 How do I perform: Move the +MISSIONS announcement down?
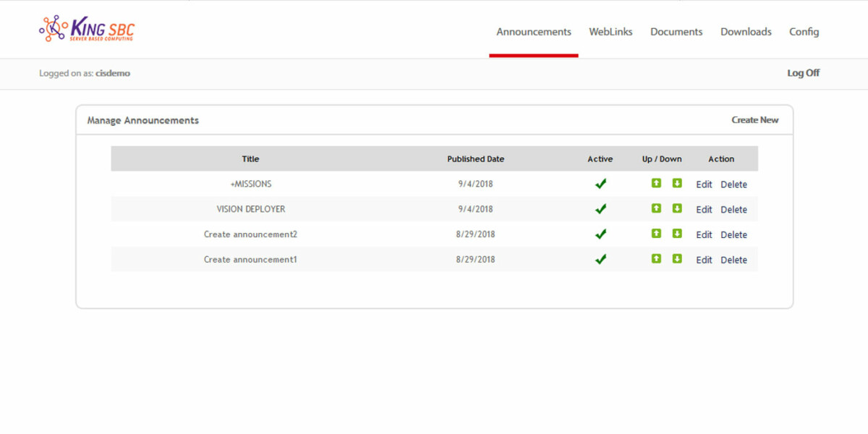pyautogui.click(x=677, y=184)
